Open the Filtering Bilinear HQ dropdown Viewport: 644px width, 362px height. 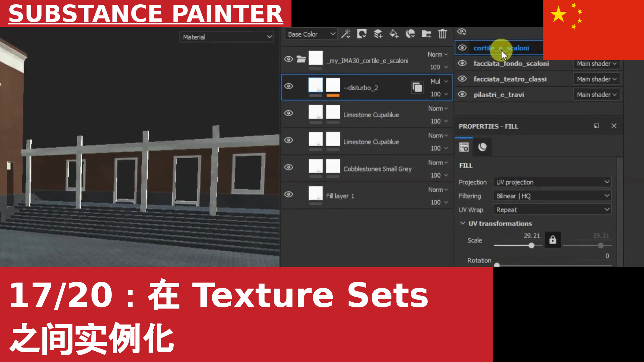tap(552, 196)
